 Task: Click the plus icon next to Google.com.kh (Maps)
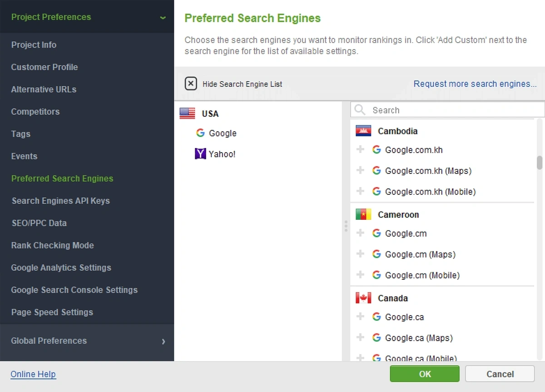tap(361, 170)
